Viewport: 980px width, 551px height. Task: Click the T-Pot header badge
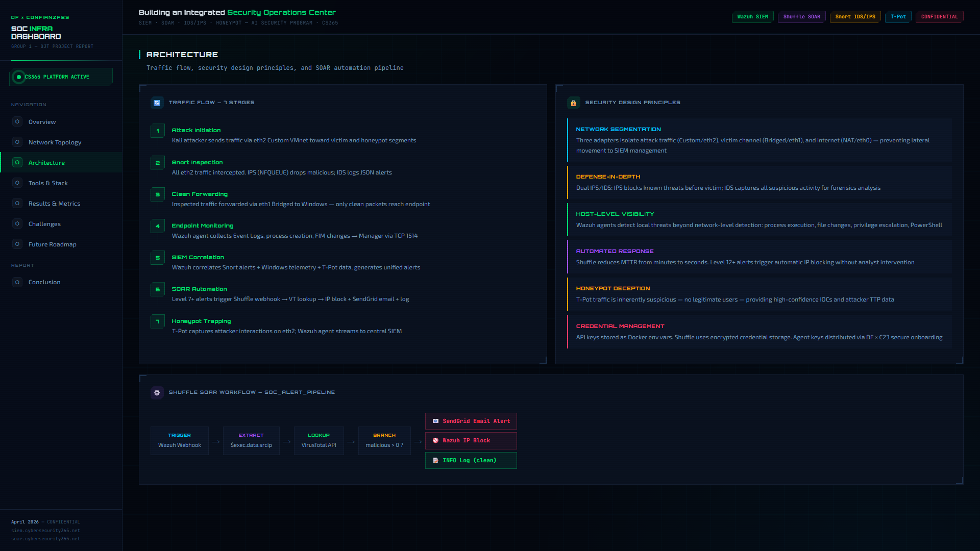click(x=898, y=17)
